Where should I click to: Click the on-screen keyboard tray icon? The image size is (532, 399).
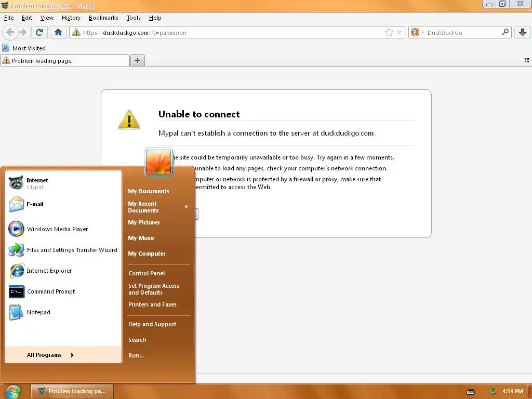[470, 392]
